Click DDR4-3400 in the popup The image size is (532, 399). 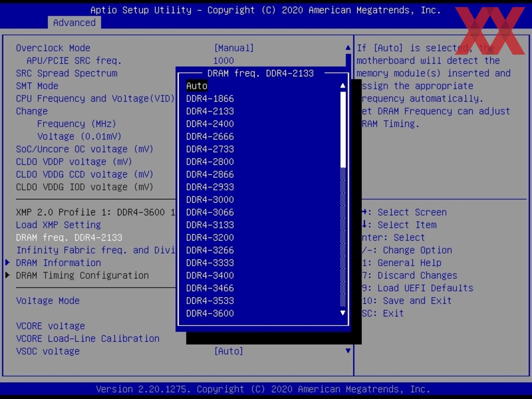(210, 275)
